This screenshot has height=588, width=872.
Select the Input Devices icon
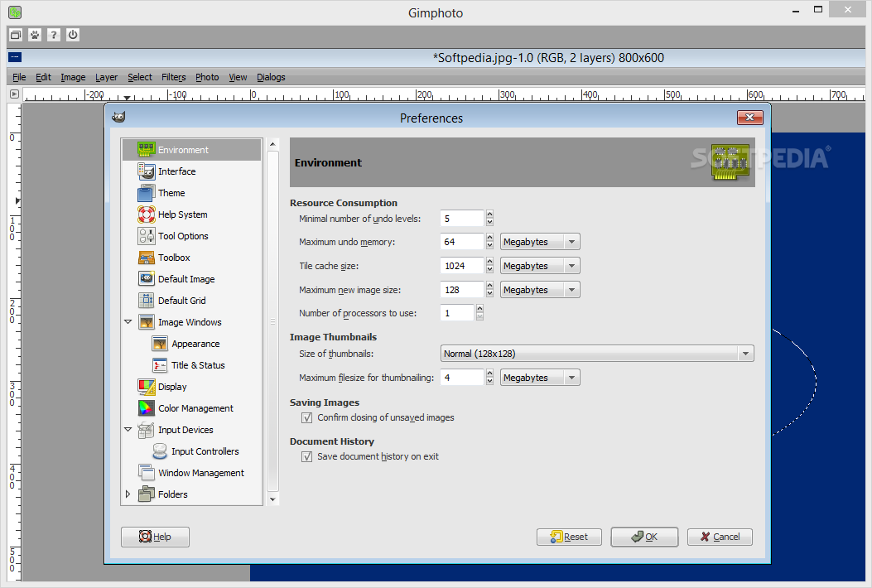tap(147, 430)
